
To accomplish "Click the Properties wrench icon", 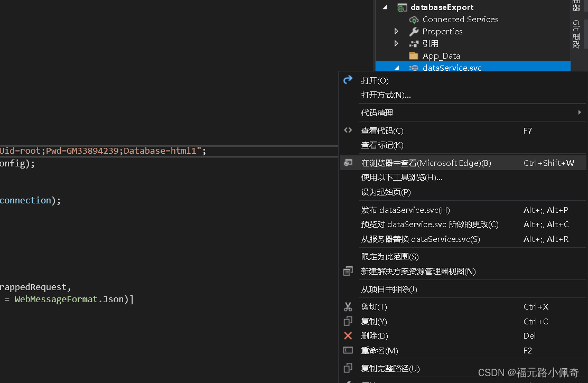I will click(414, 32).
